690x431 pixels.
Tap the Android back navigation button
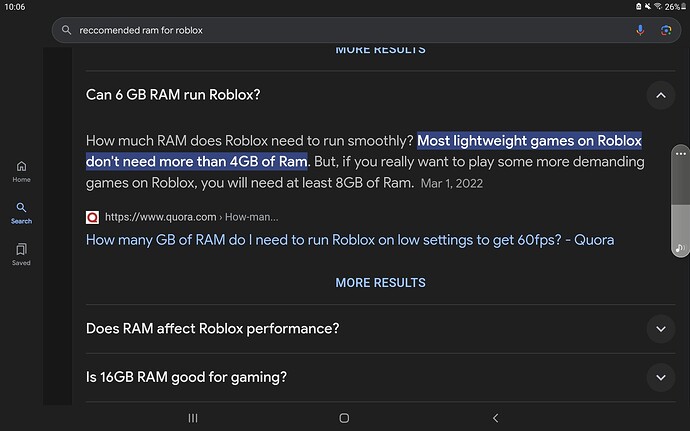pos(495,418)
